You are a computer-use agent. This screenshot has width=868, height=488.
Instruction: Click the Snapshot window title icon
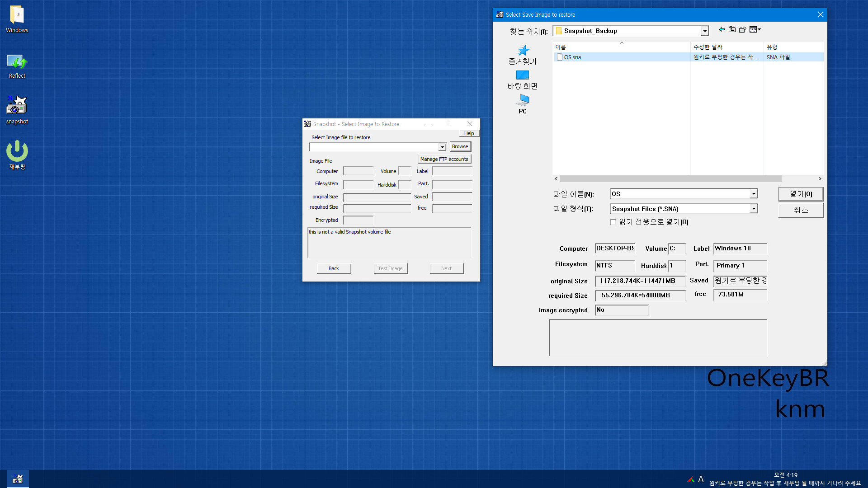307,124
